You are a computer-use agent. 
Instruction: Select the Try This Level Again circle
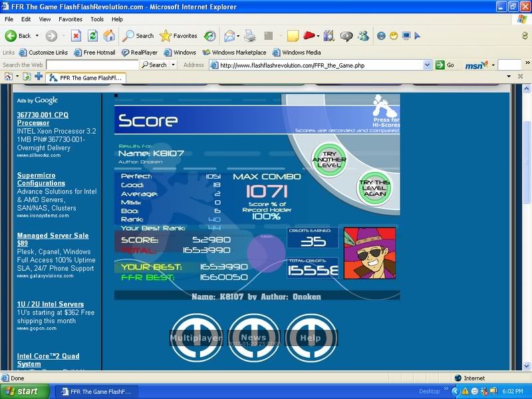click(376, 188)
